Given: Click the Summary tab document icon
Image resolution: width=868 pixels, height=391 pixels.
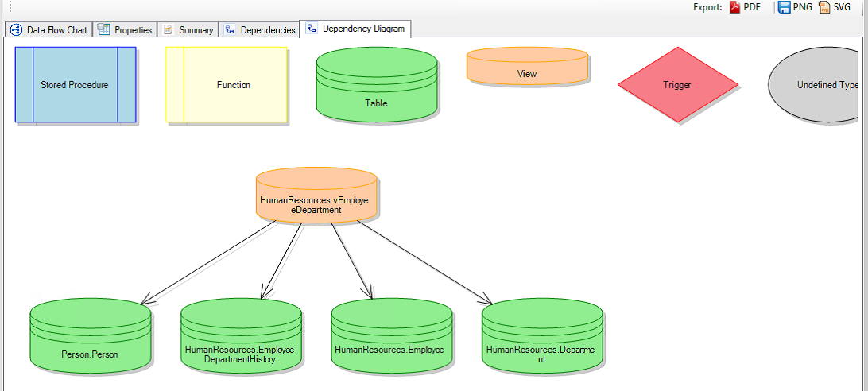Looking at the screenshot, I should [x=168, y=30].
